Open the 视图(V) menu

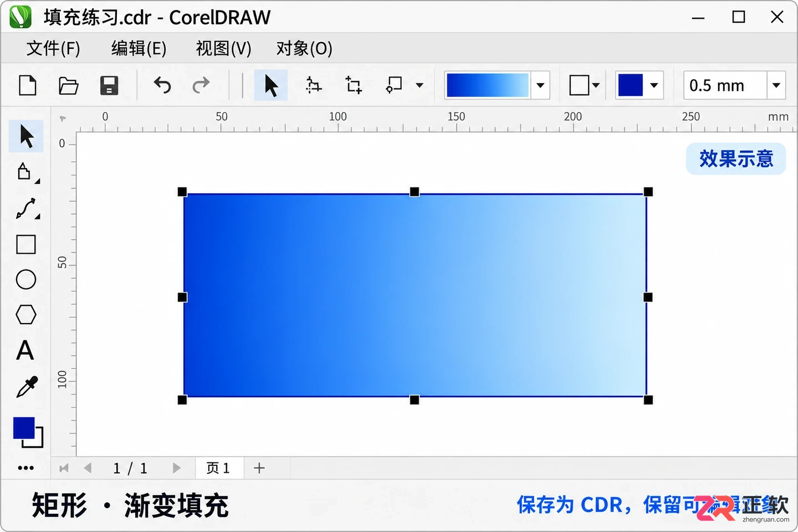pyautogui.click(x=223, y=48)
